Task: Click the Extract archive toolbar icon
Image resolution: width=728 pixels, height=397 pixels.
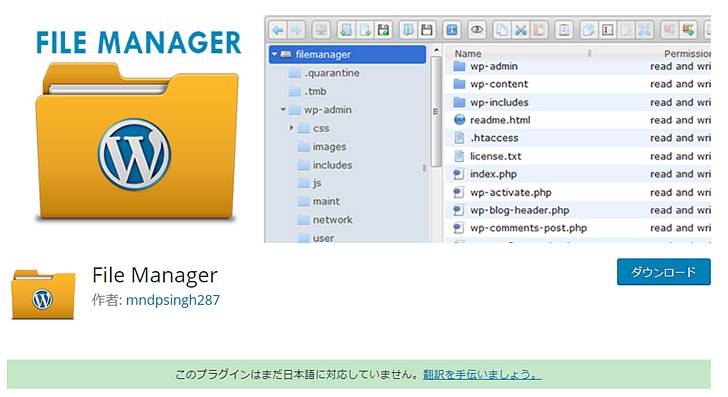Action: (670, 31)
